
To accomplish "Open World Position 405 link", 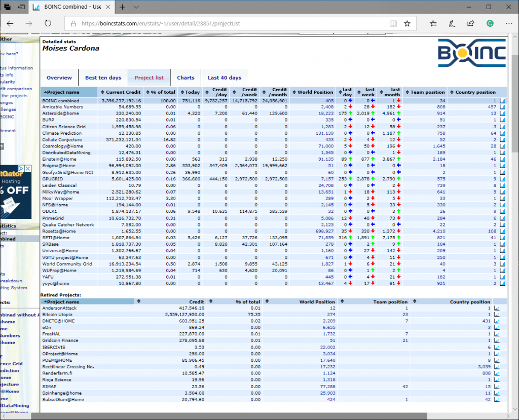I will (329, 101).
